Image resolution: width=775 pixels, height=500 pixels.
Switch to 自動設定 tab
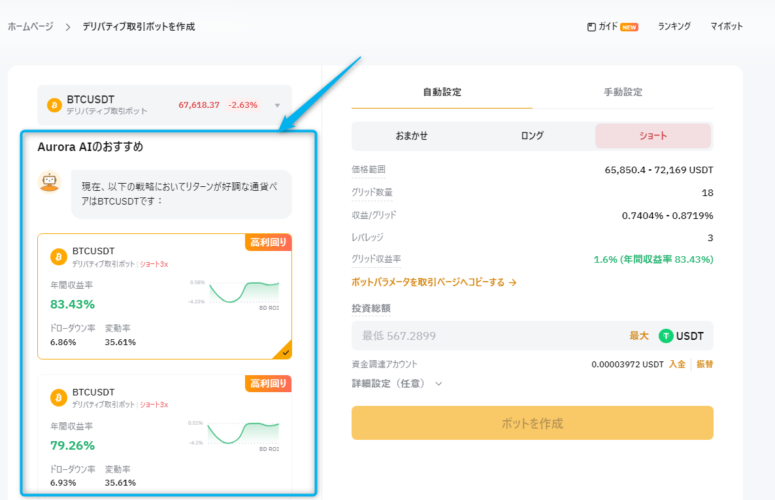click(442, 92)
